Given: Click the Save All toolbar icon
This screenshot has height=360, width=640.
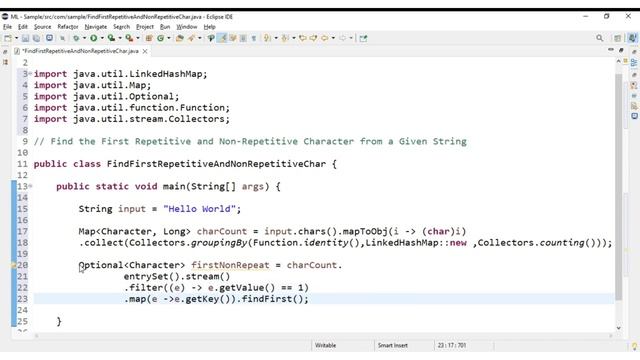Looking at the screenshot, I should (x=36, y=38).
